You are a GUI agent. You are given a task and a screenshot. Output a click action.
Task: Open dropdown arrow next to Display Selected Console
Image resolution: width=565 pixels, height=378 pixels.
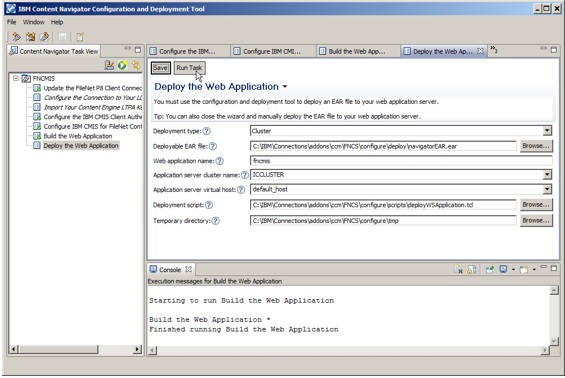pos(513,270)
